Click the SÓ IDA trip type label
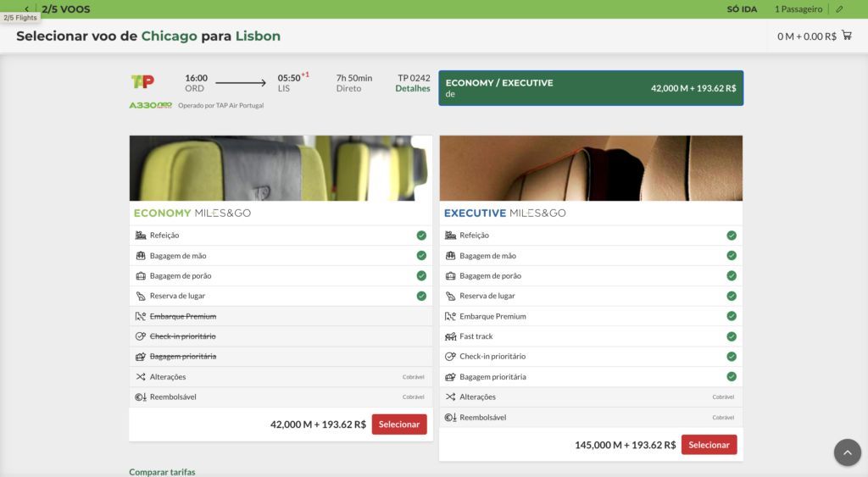Screen dimensions: 868x477 point(742,8)
